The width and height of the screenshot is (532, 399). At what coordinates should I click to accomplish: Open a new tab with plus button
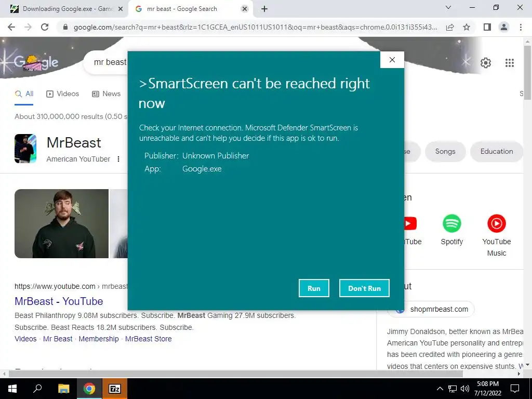pos(264,9)
